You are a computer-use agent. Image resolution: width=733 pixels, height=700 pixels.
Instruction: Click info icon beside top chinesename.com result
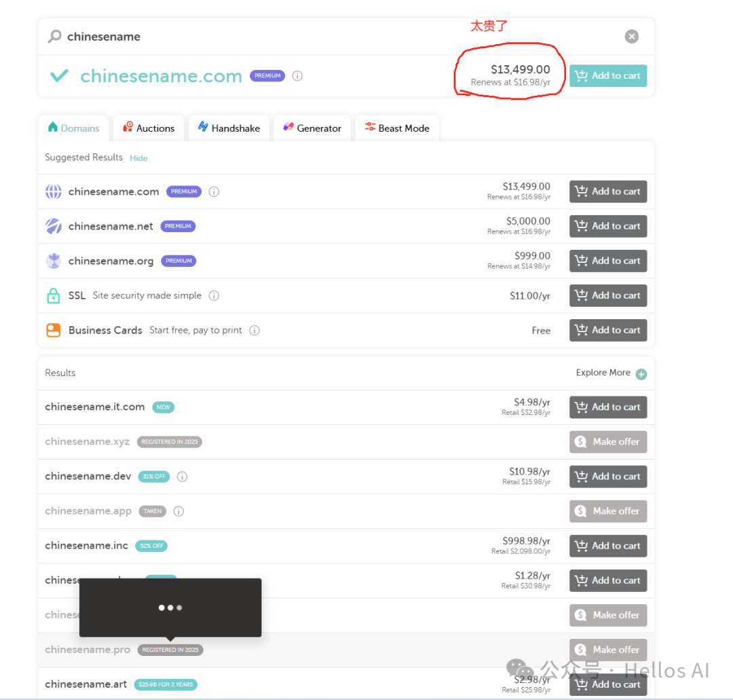(297, 76)
